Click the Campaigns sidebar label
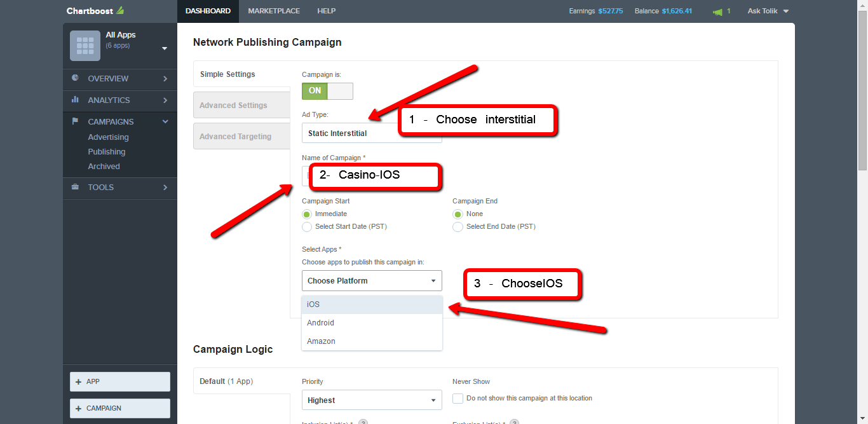The height and width of the screenshot is (424, 868). click(111, 122)
